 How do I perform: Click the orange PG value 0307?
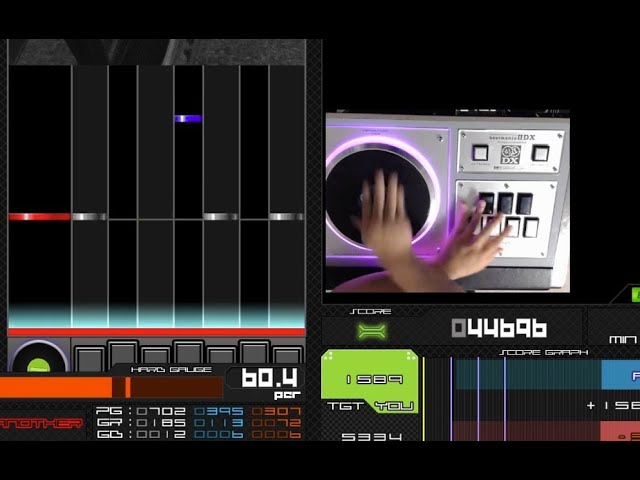click(276, 411)
